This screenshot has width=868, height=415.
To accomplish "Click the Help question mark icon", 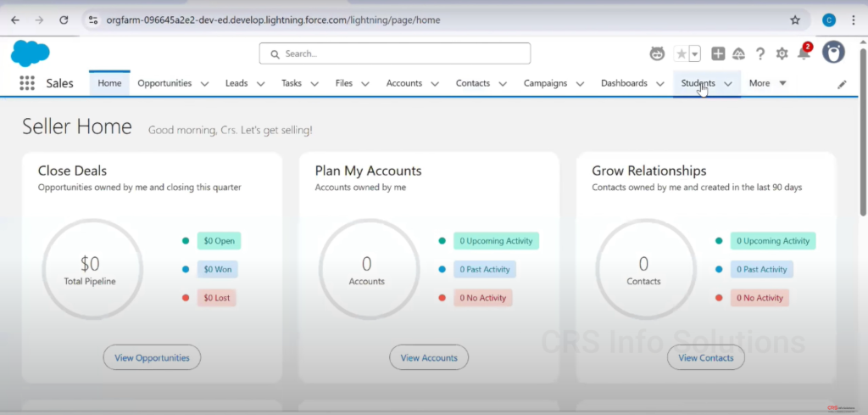I will point(760,53).
